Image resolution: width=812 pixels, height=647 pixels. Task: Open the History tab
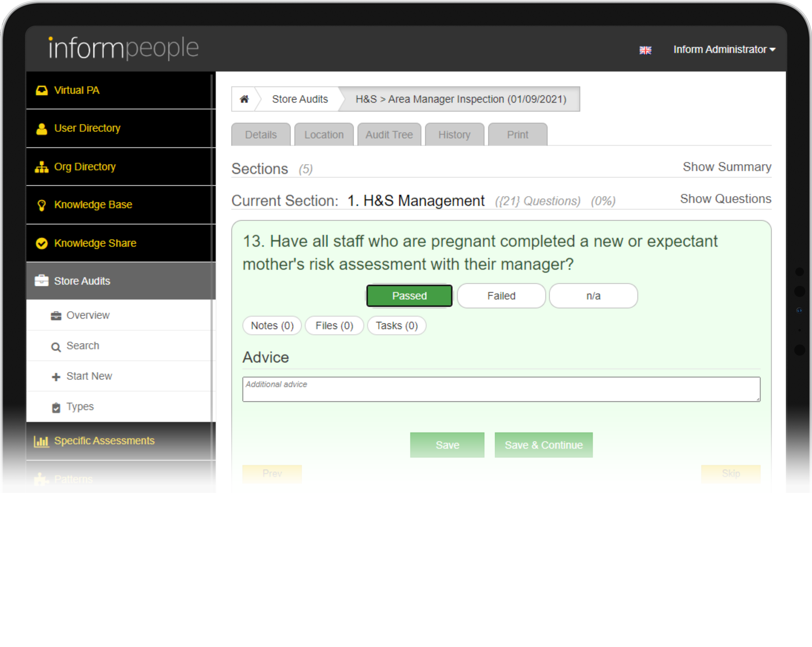click(454, 135)
